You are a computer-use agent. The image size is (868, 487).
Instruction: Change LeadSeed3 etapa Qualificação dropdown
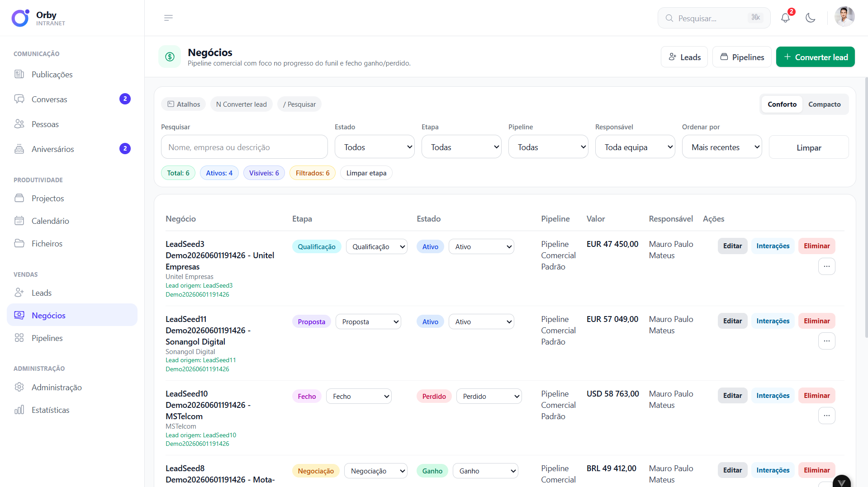(376, 246)
